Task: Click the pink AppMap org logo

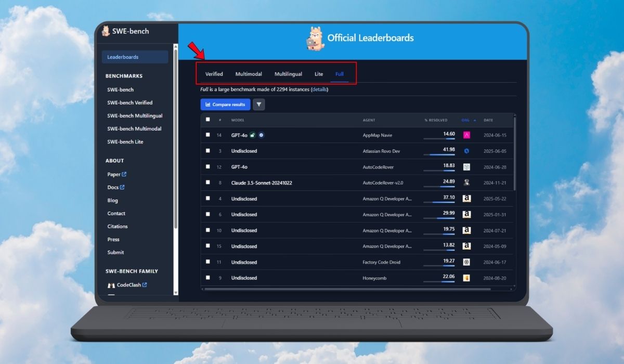Action: (x=467, y=135)
